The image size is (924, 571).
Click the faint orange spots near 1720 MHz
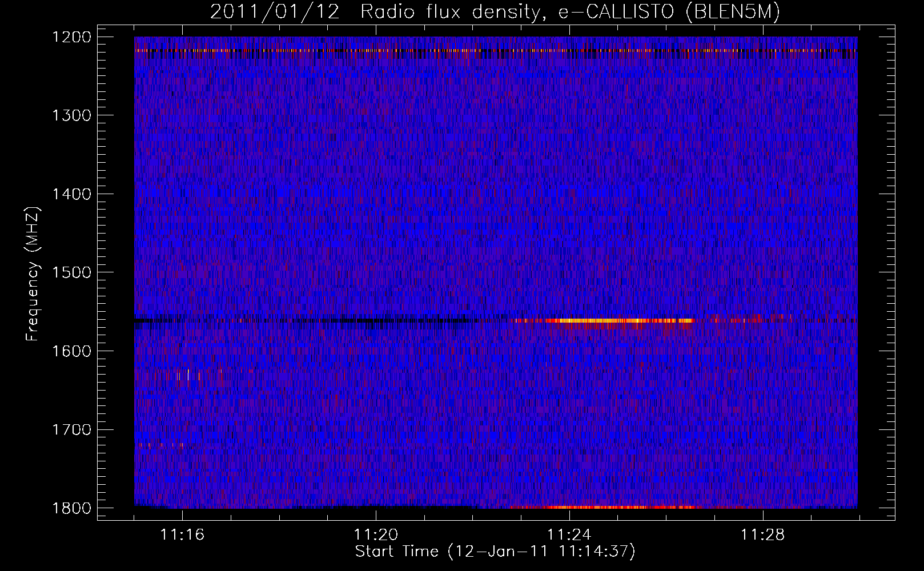tap(160, 445)
